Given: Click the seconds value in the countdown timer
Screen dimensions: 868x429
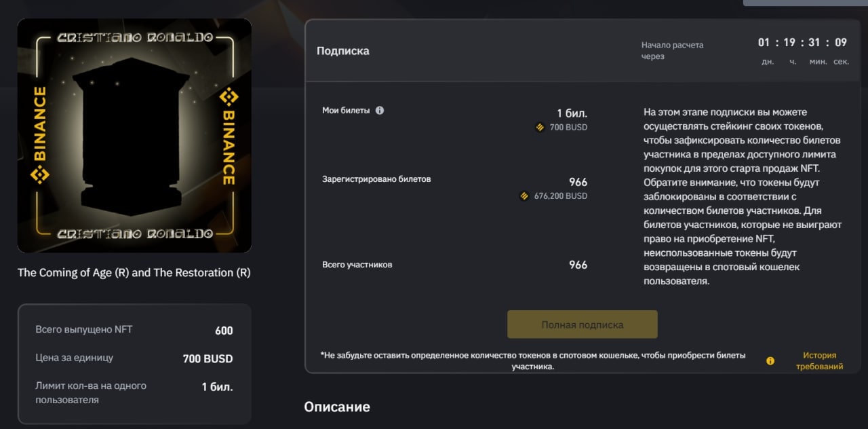Looking at the screenshot, I should coord(841,43).
